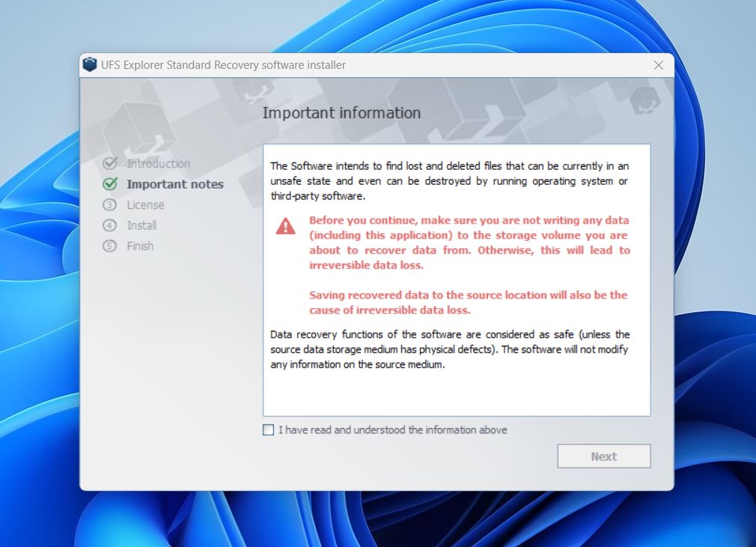
Task: Select the 'Finish' step label
Action: coord(140,246)
